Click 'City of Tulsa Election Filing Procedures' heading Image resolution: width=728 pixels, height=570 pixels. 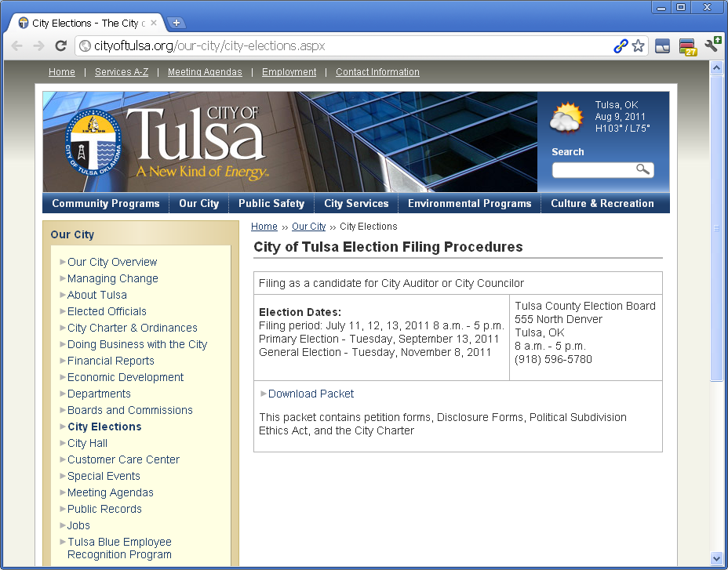[x=388, y=247]
